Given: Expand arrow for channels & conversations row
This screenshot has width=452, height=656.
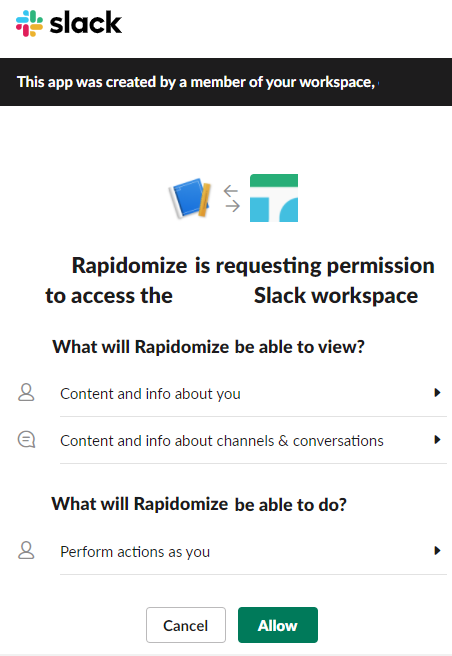Looking at the screenshot, I should pyautogui.click(x=437, y=439).
